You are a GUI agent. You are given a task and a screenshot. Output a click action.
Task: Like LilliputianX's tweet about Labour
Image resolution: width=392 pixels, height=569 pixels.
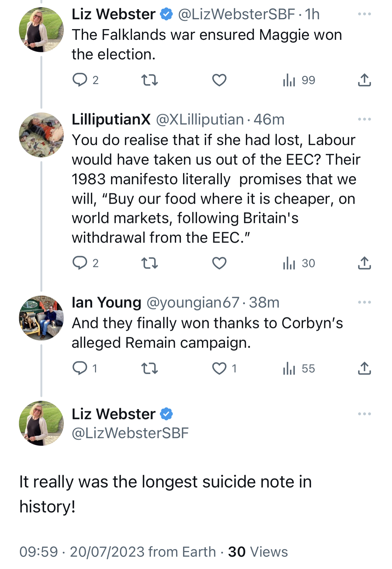(x=219, y=263)
